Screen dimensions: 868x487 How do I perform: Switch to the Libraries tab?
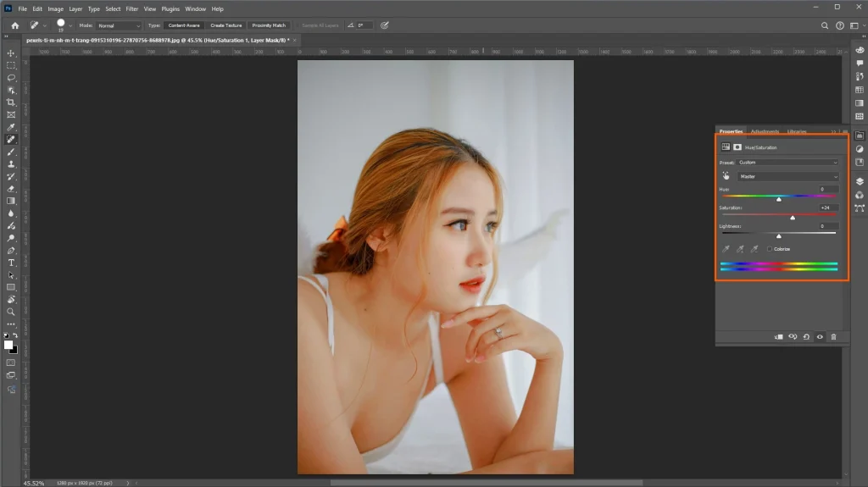[x=797, y=132]
